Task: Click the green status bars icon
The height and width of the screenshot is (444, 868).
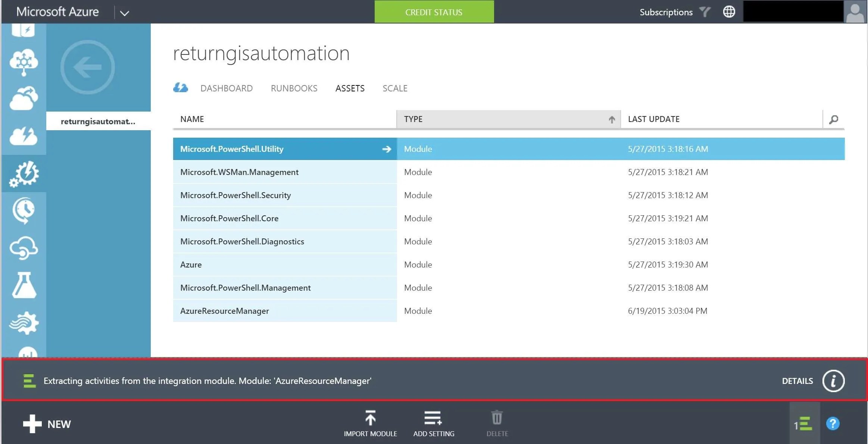Action: click(x=29, y=381)
